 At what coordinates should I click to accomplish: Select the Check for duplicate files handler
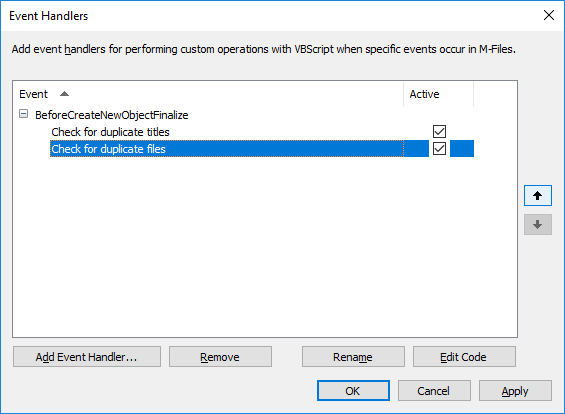(108, 149)
